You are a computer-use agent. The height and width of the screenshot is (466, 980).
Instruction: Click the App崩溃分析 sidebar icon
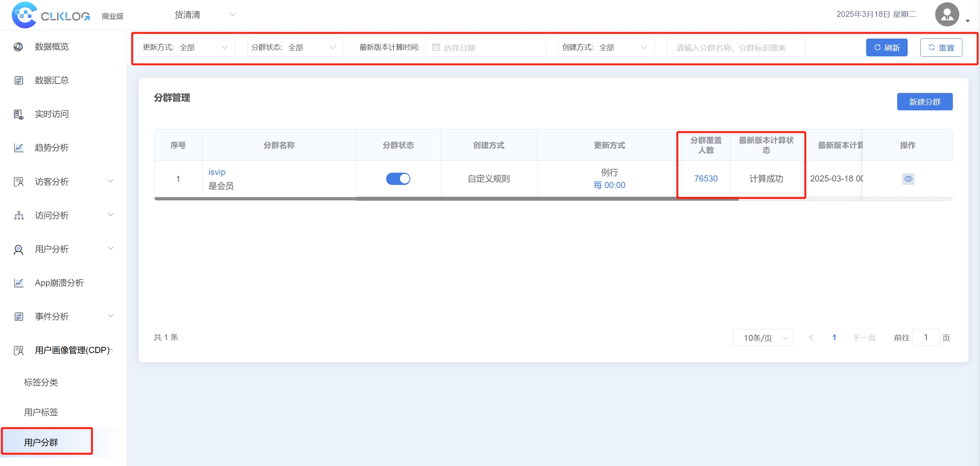point(18,283)
